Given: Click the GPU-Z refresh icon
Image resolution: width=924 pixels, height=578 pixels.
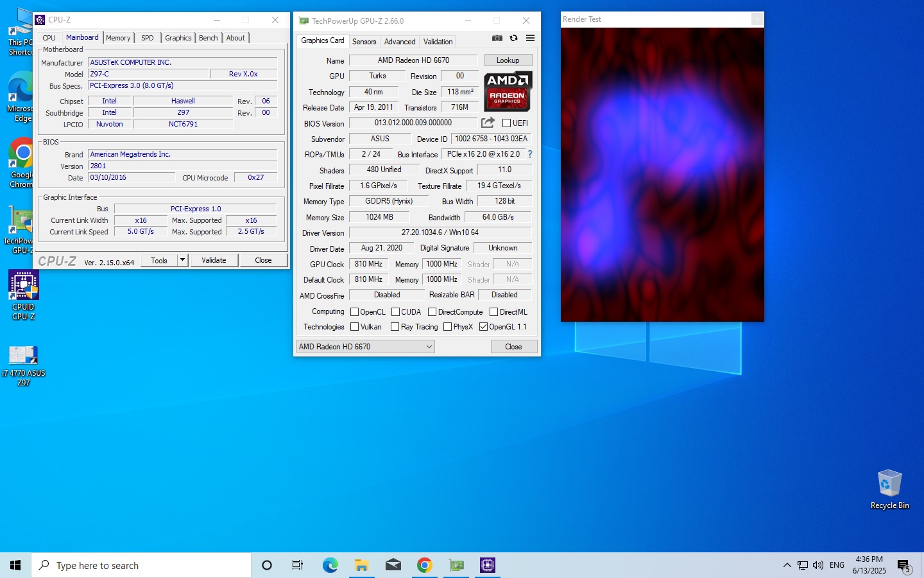Looking at the screenshot, I should 513,39.
